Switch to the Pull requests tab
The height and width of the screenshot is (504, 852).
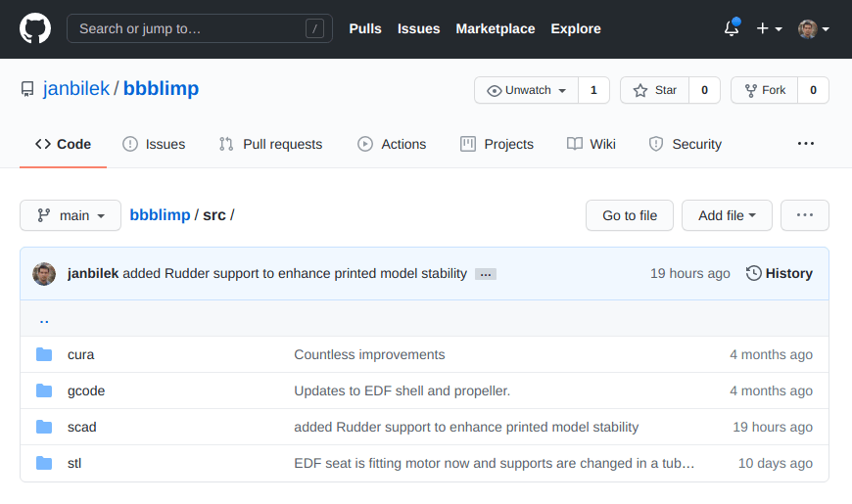(270, 144)
